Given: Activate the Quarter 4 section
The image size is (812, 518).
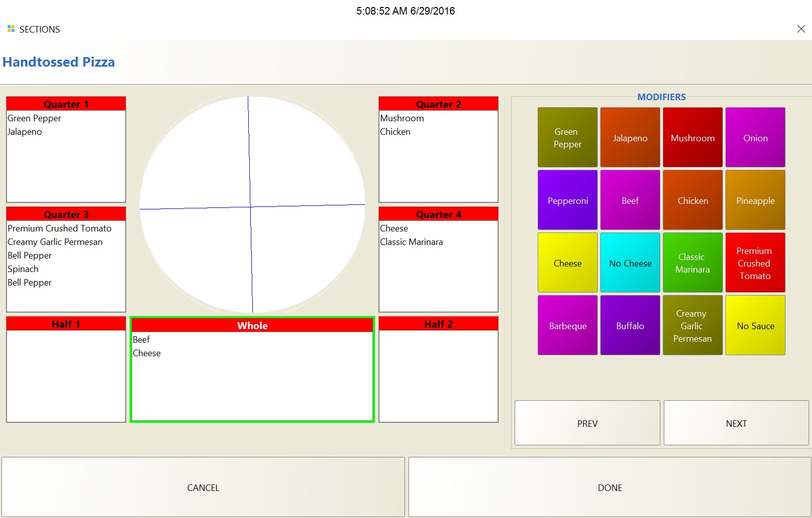Looking at the screenshot, I should click(x=439, y=214).
